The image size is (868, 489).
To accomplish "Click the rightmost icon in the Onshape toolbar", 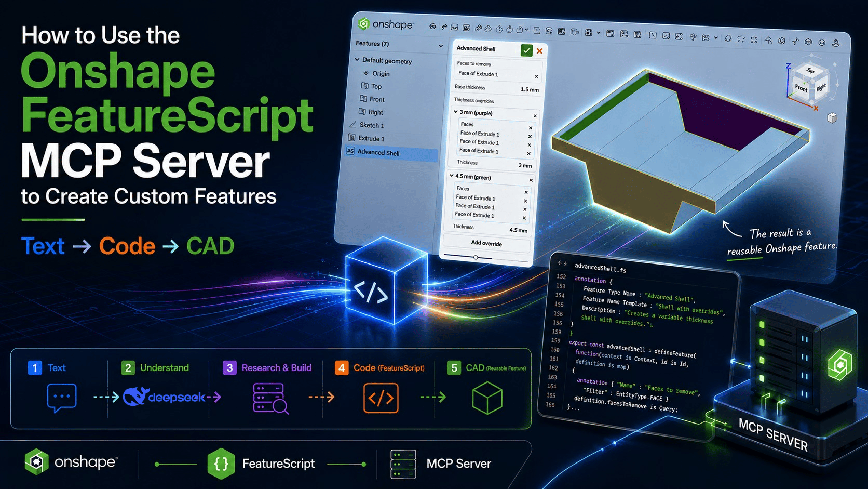I will 835,43.
